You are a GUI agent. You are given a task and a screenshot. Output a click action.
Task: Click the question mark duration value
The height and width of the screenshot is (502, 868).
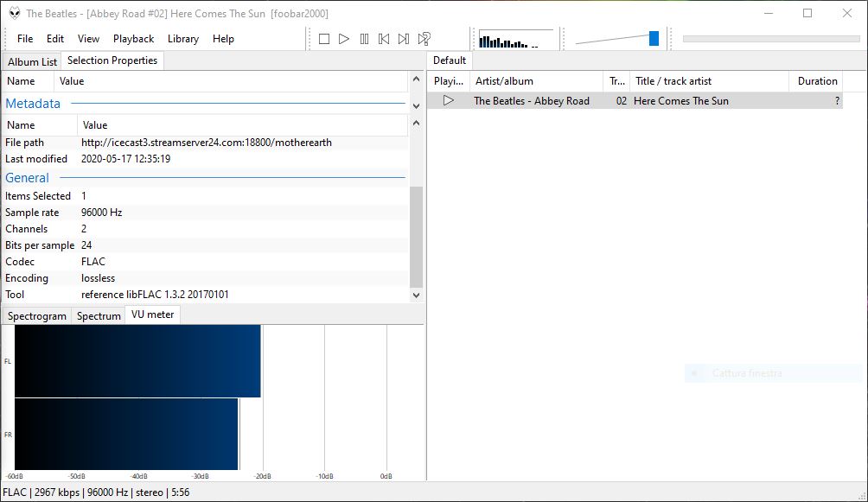(837, 101)
